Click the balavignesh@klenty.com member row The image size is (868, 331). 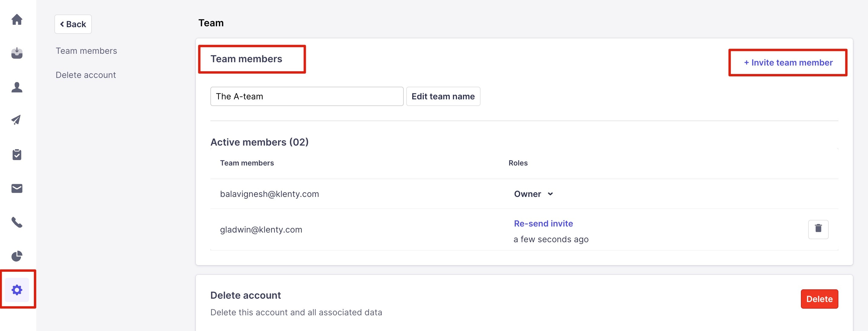pyautogui.click(x=269, y=194)
